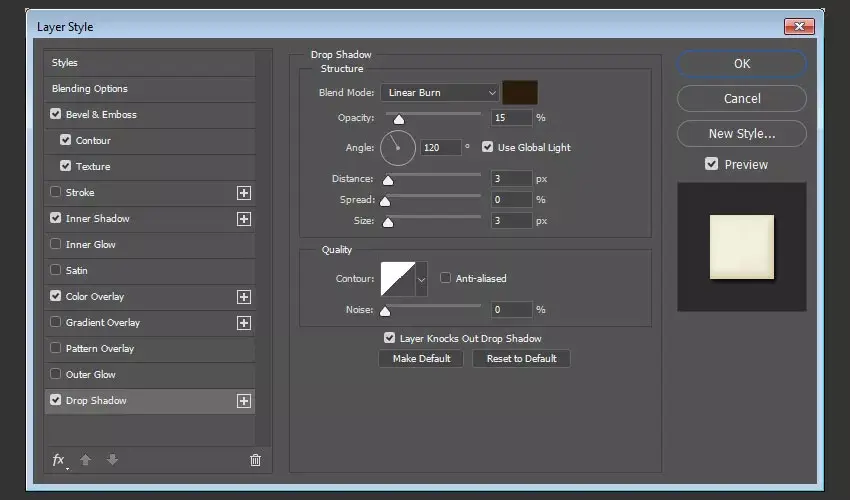Click the Contour curve thumbnail
Screen dimensions: 850x500
[398, 279]
